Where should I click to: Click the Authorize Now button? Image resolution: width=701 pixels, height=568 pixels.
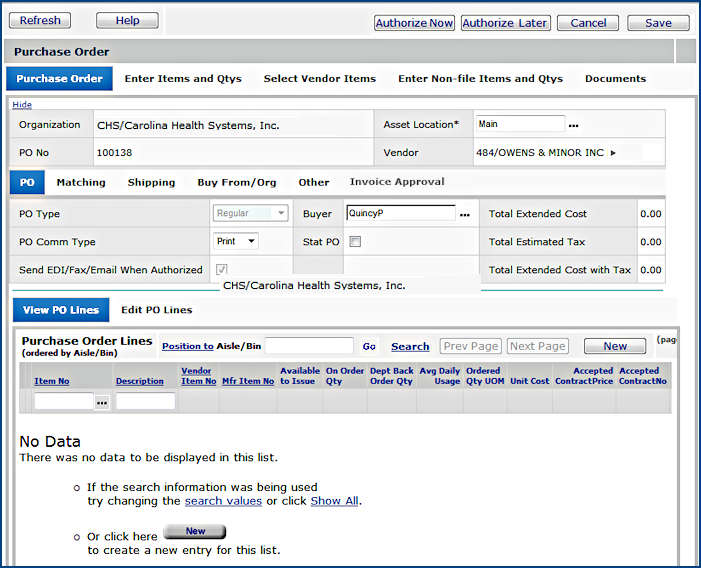click(x=414, y=23)
